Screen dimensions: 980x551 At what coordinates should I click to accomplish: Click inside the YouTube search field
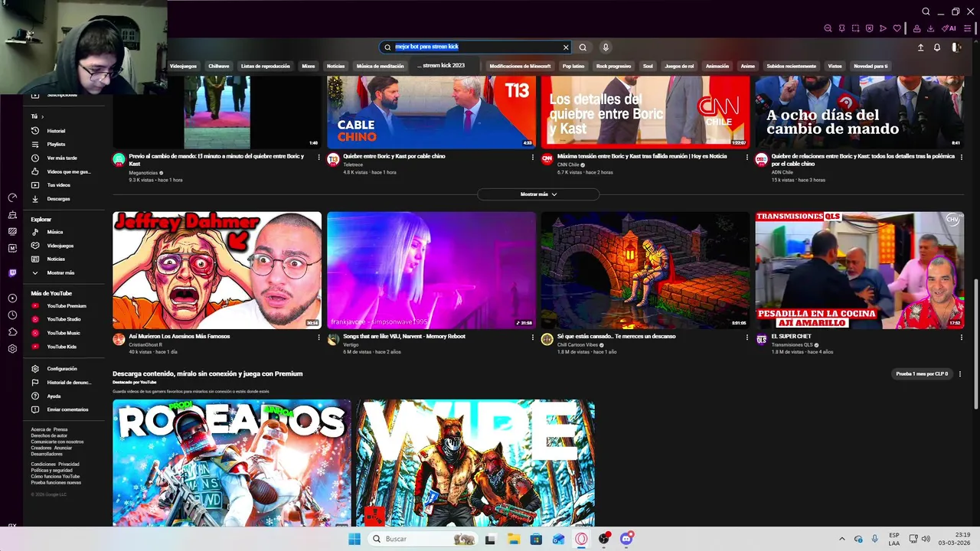pyautogui.click(x=476, y=47)
